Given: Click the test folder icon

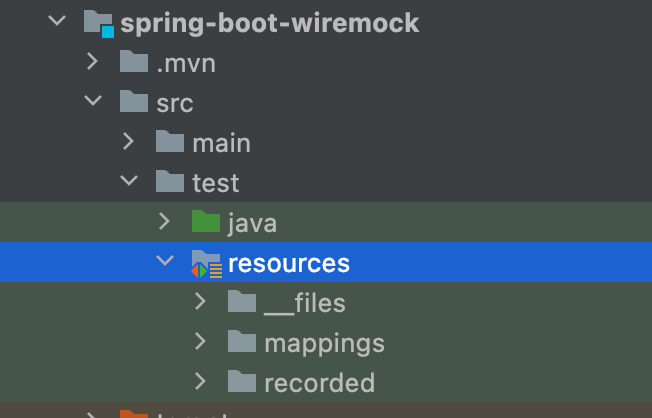Looking at the screenshot, I should point(170,181).
